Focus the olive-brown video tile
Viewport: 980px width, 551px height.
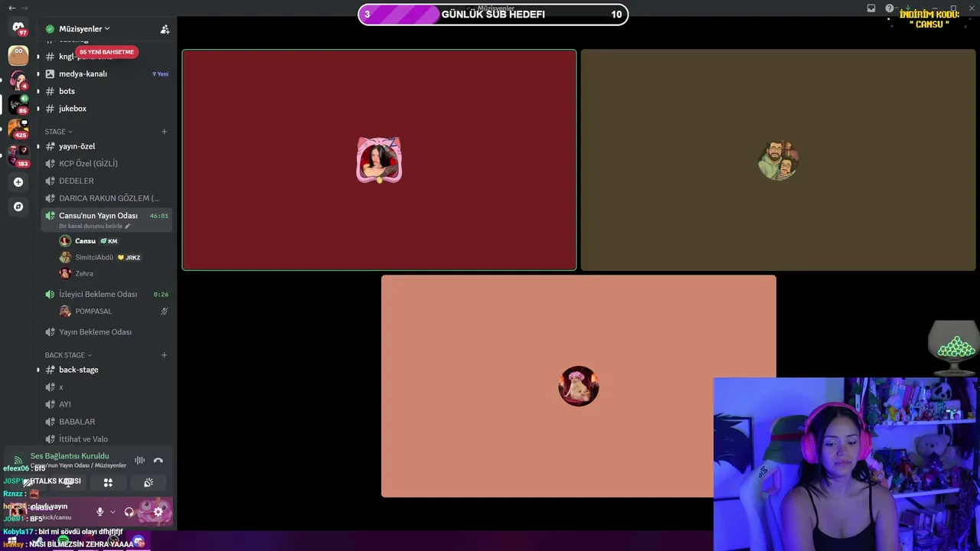point(778,160)
